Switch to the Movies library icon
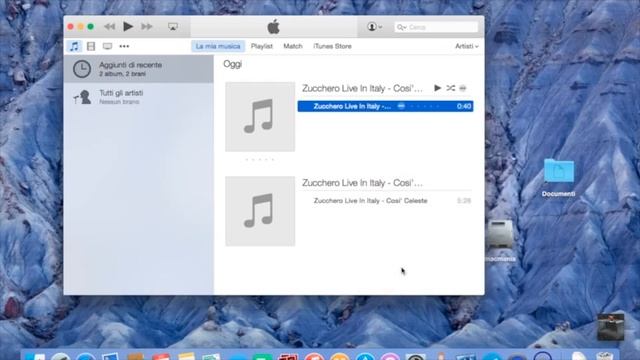This screenshot has height=360, width=640. coord(91,46)
